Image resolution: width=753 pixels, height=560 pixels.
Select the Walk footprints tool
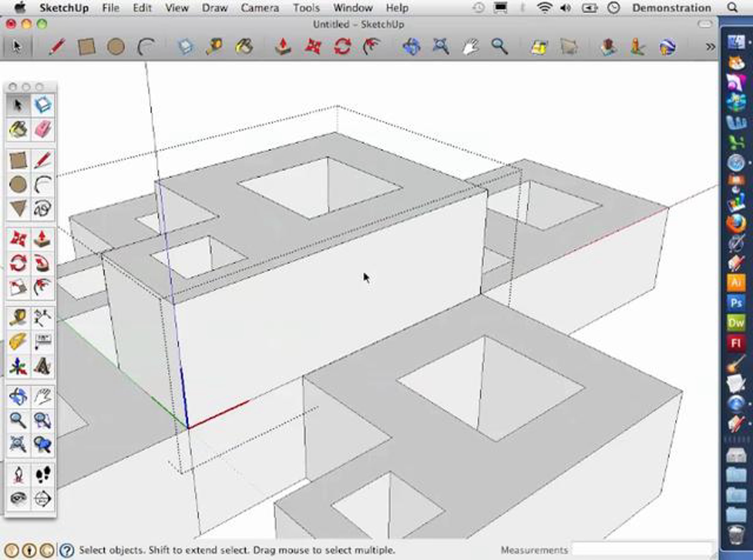coord(43,475)
